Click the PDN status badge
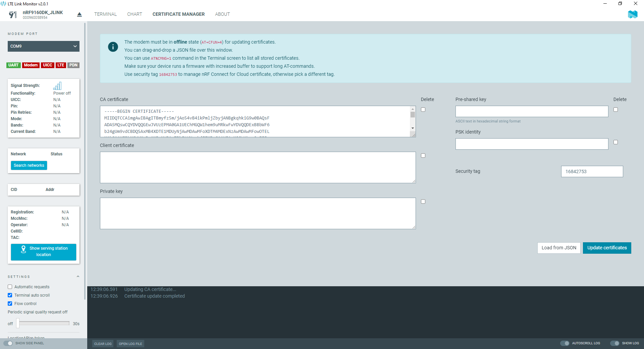Screen dimensions: 644x349 tap(73, 65)
